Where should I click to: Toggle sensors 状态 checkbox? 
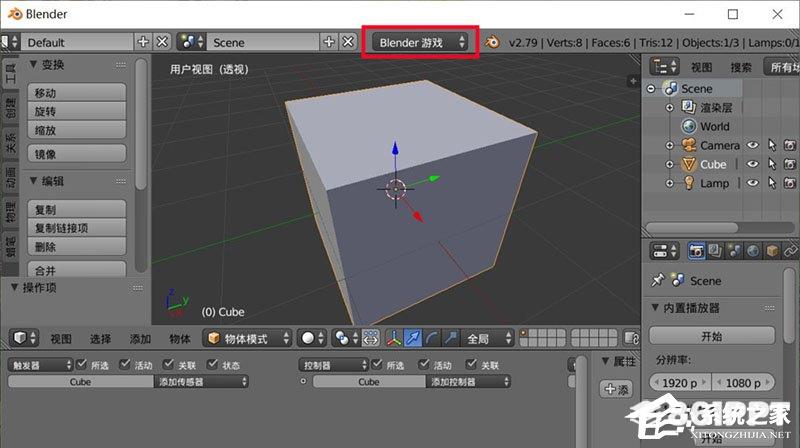click(212, 364)
